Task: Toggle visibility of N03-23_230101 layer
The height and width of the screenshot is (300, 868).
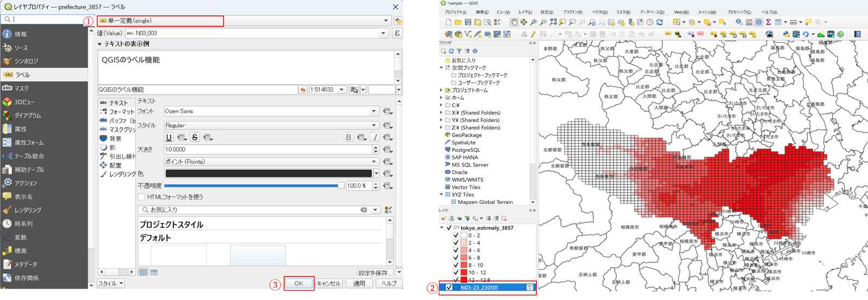Action: [x=449, y=288]
